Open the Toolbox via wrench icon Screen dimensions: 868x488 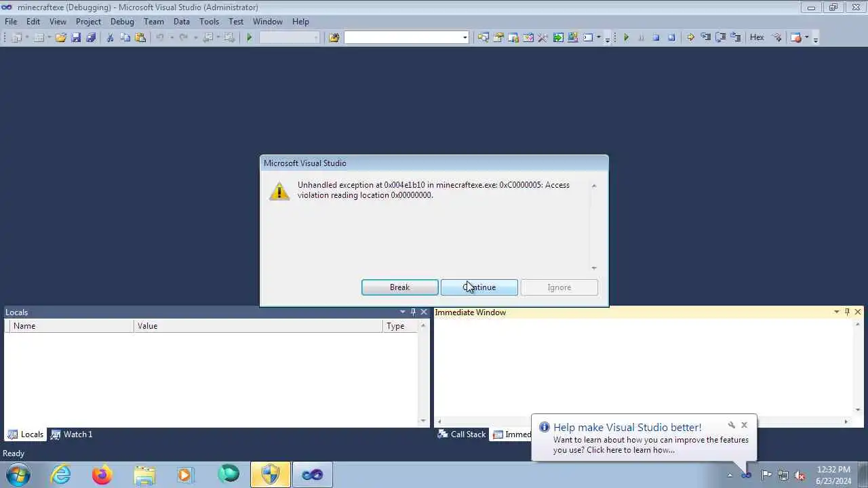(542, 37)
